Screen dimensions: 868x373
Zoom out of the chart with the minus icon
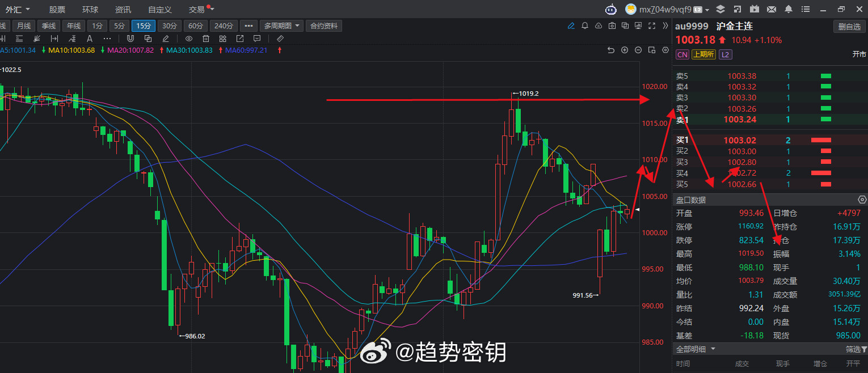638,50
